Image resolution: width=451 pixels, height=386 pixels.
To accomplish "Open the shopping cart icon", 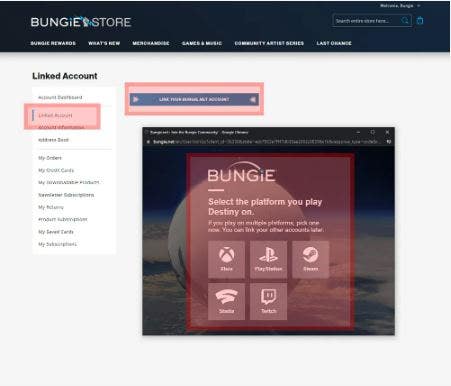I will (420, 21).
